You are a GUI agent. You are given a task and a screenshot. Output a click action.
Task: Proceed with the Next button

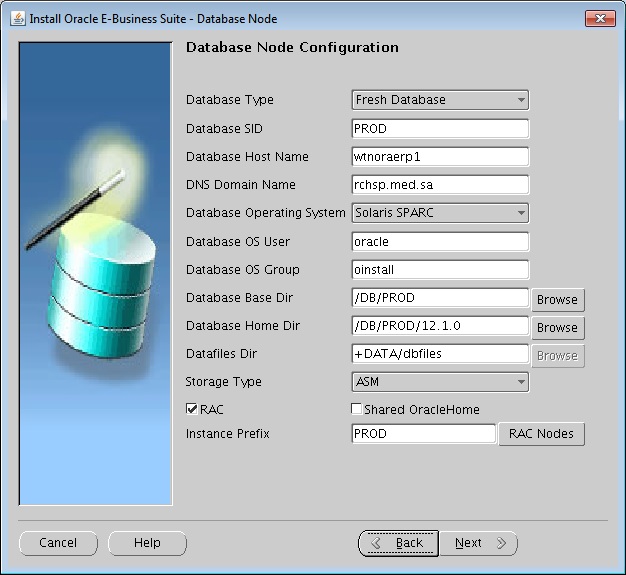coord(479,543)
